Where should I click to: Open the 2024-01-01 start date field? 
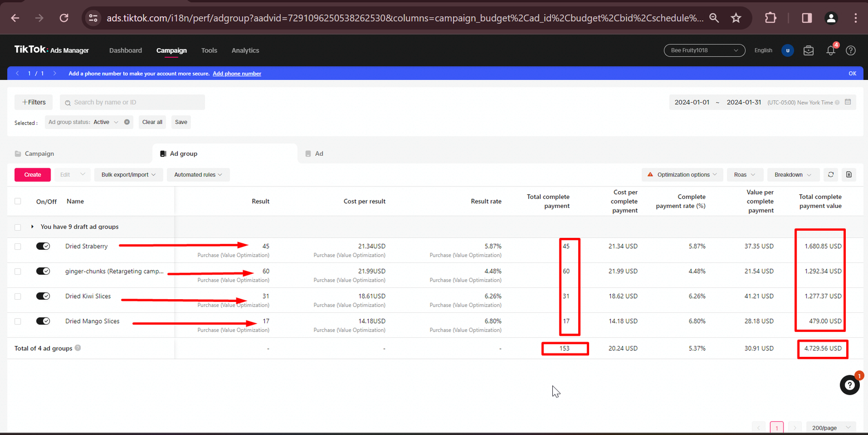point(692,102)
